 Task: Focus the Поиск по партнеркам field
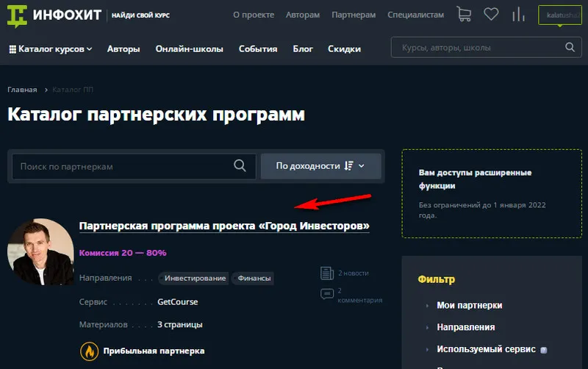tap(134, 166)
